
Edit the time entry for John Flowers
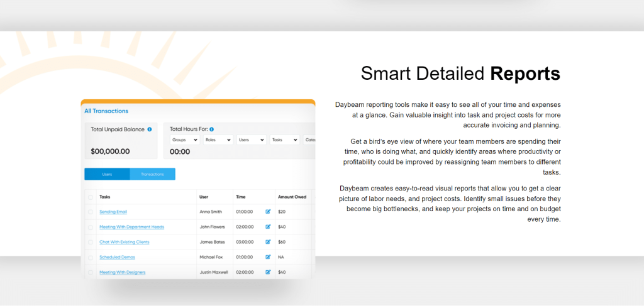[268, 227]
